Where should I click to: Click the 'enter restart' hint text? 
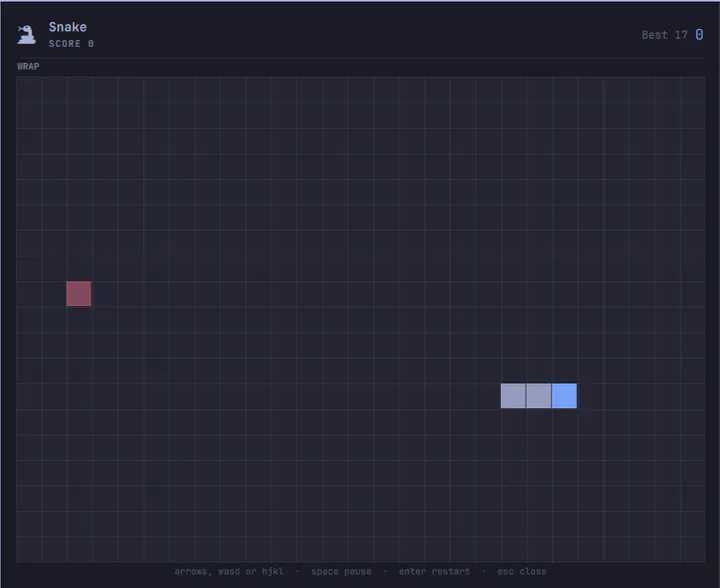[x=434, y=571]
